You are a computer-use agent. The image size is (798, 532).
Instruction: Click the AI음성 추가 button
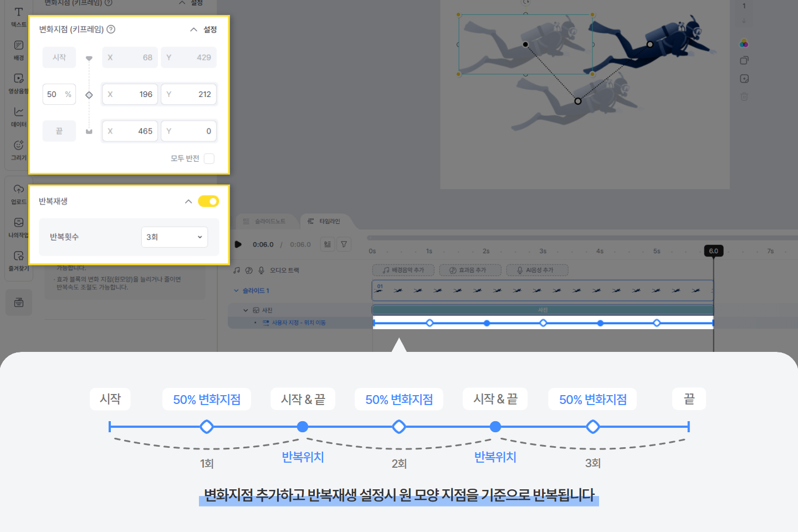click(537, 270)
